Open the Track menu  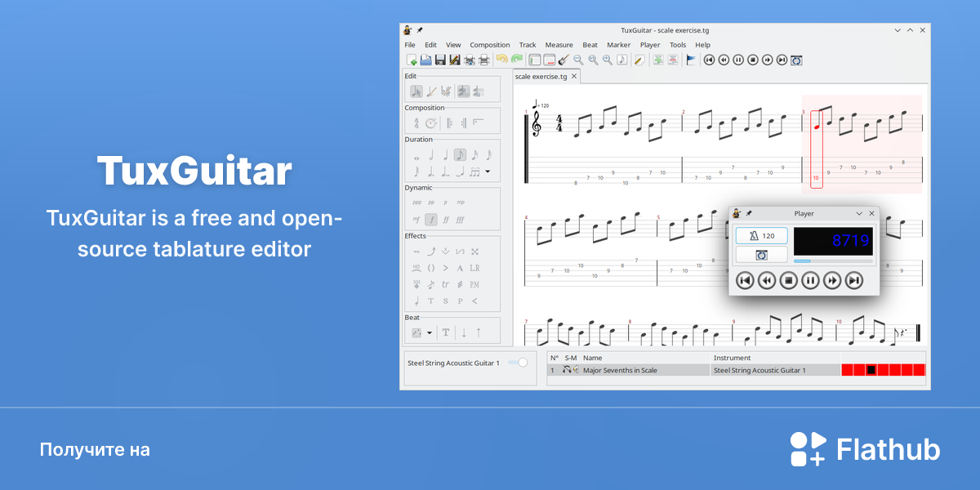(x=528, y=45)
